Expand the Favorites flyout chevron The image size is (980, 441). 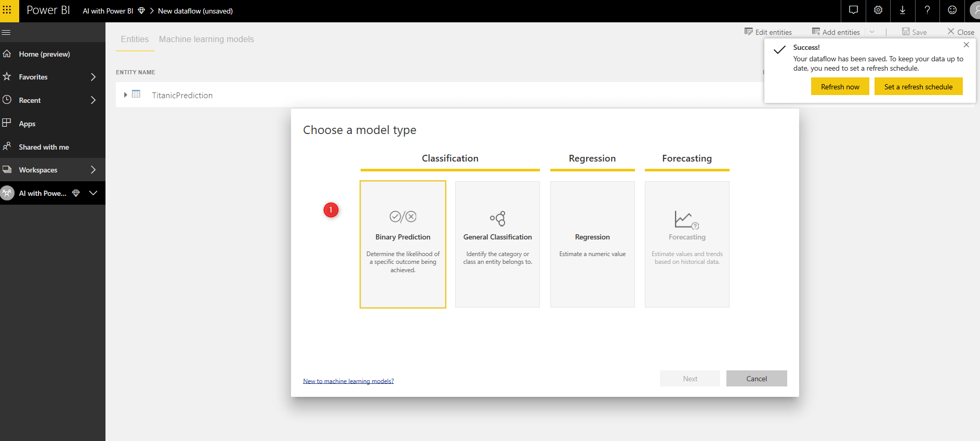click(93, 77)
